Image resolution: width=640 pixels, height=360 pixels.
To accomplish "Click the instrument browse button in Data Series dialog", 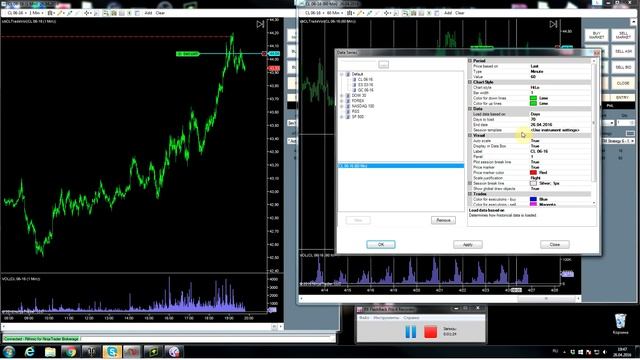I will click(x=384, y=64).
